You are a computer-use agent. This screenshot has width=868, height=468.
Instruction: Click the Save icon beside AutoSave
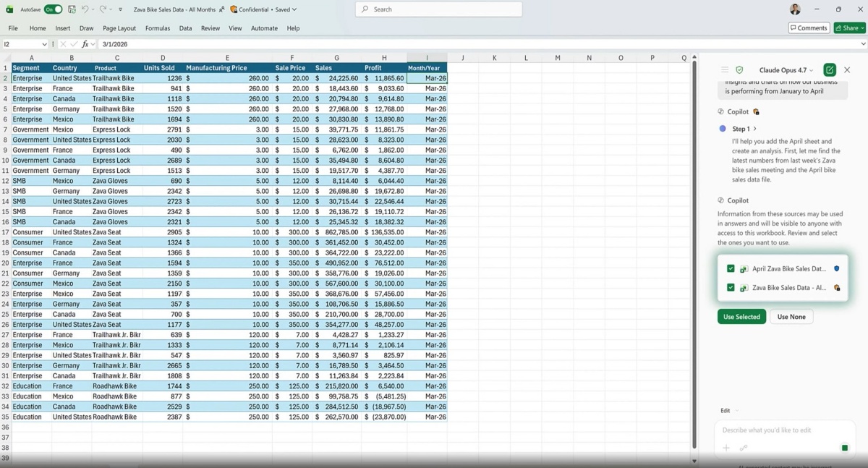pos(72,9)
